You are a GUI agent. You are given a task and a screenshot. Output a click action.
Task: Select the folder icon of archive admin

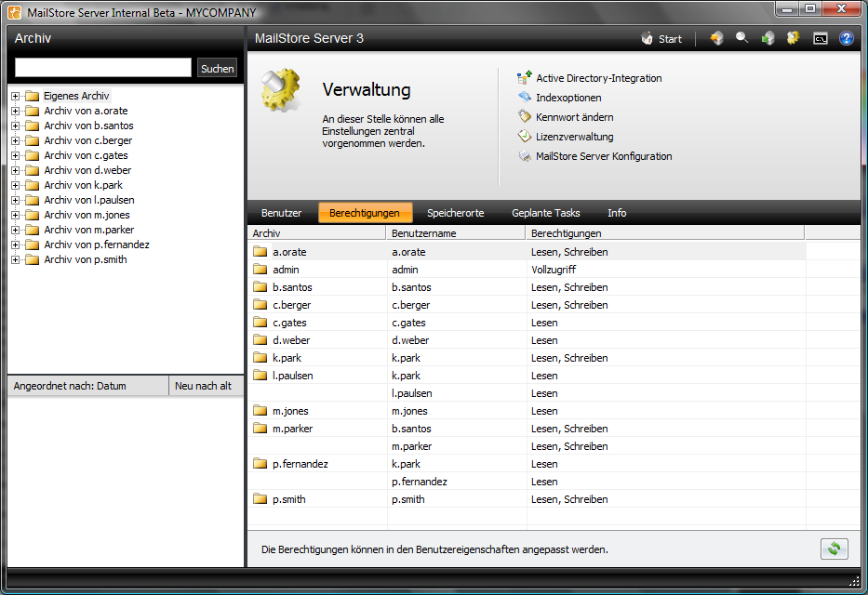tap(260, 270)
